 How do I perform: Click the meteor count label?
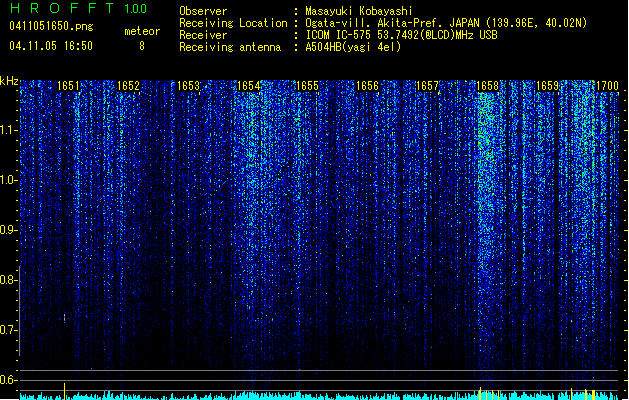(x=142, y=31)
